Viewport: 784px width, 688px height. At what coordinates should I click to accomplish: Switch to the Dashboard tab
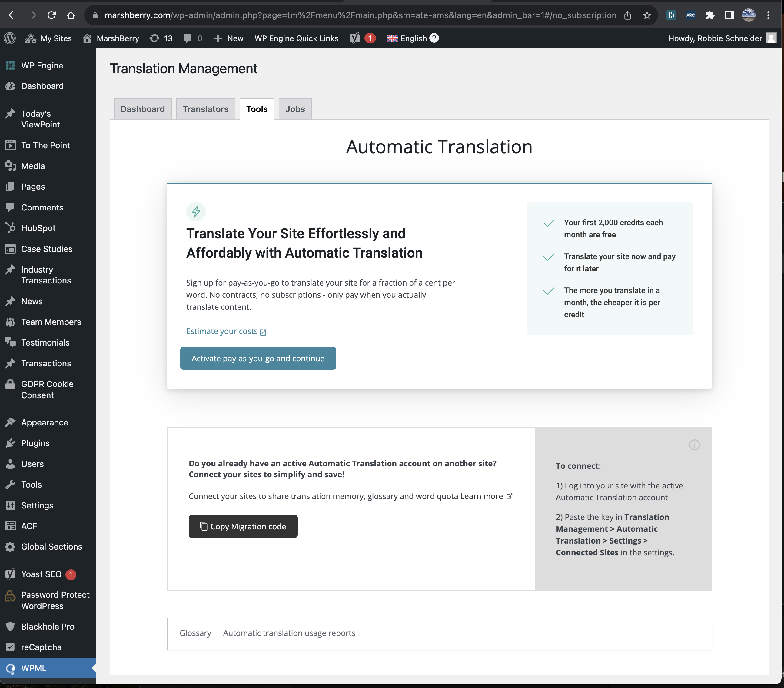[143, 109]
